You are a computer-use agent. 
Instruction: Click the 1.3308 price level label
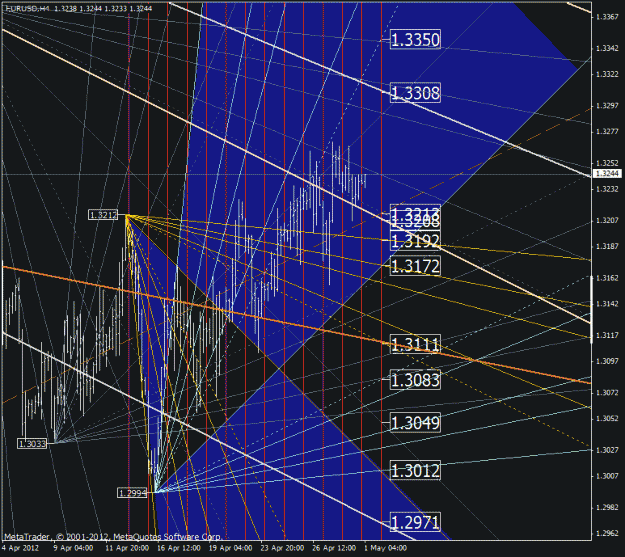[415, 93]
